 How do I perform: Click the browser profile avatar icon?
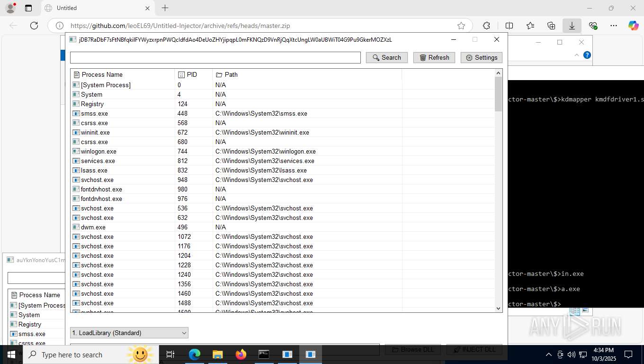click(10, 8)
